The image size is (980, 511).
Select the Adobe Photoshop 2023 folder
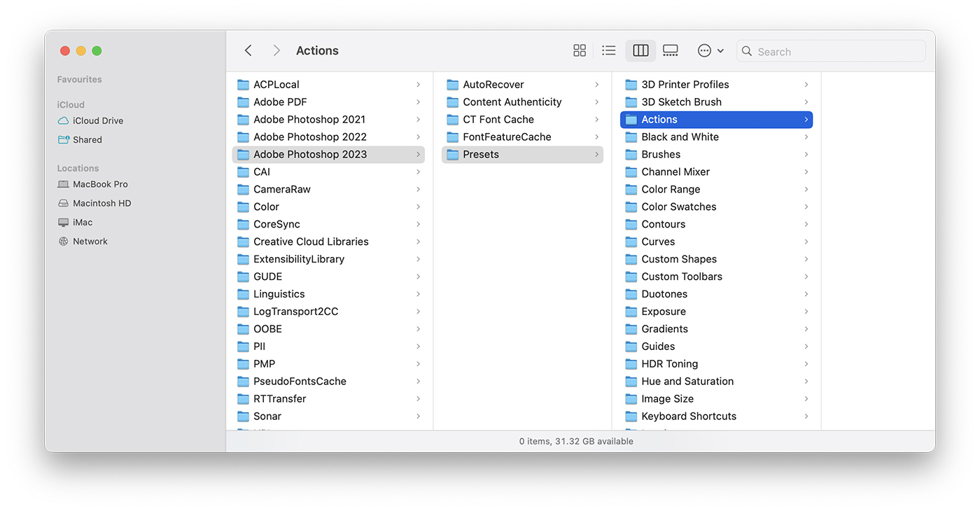click(x=328, y=155)
